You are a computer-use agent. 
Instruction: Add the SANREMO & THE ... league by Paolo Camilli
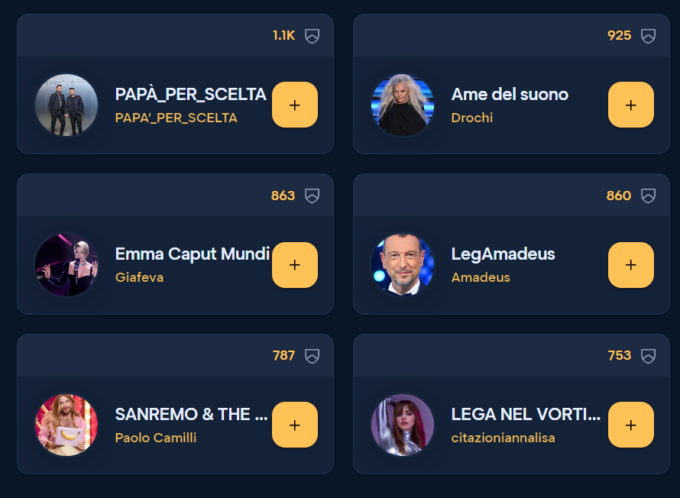click(x=295, y=425)
